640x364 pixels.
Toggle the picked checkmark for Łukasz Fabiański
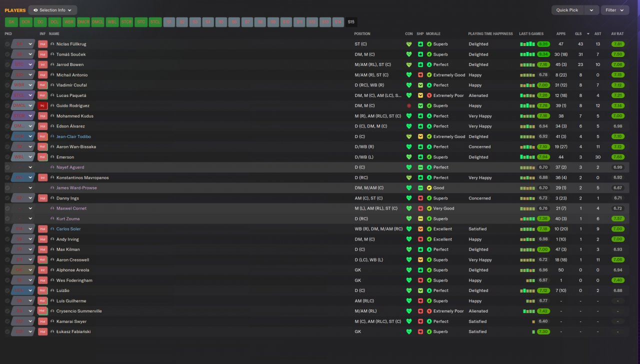(7, 331)
